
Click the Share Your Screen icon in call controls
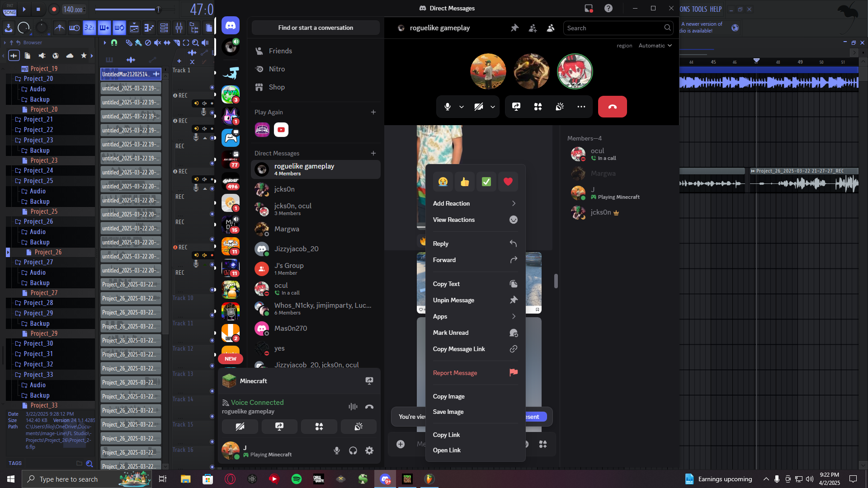(516, 107)
